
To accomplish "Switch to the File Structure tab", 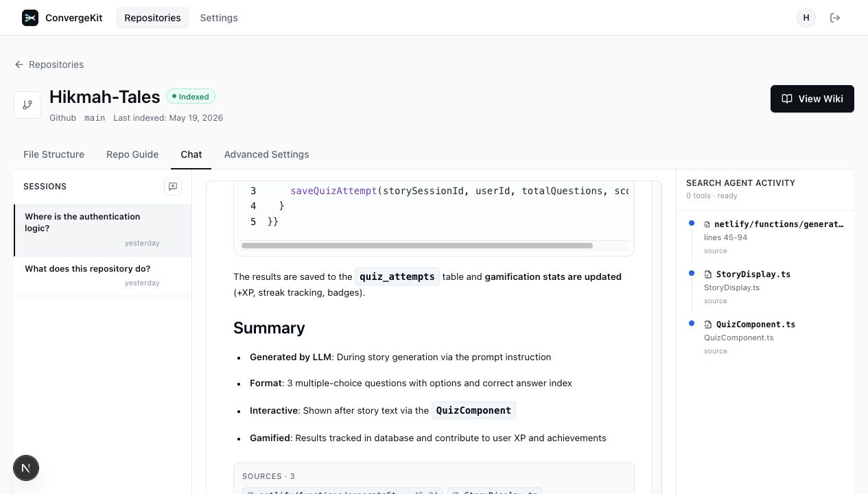I will (x=54, y=154).
